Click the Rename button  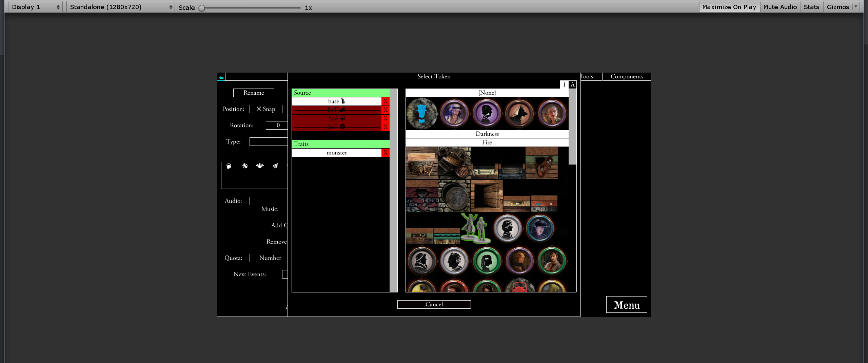254,93
